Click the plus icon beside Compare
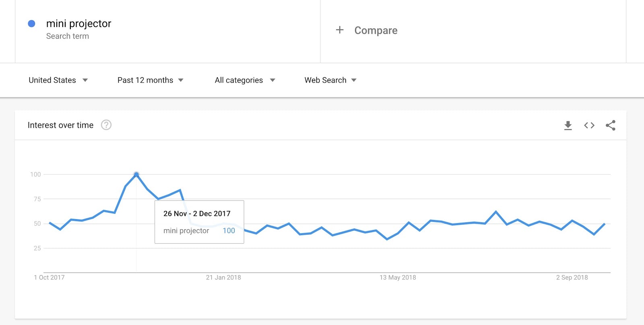The height and width of the screenshot is (325, 644). (x=340, y=30)
